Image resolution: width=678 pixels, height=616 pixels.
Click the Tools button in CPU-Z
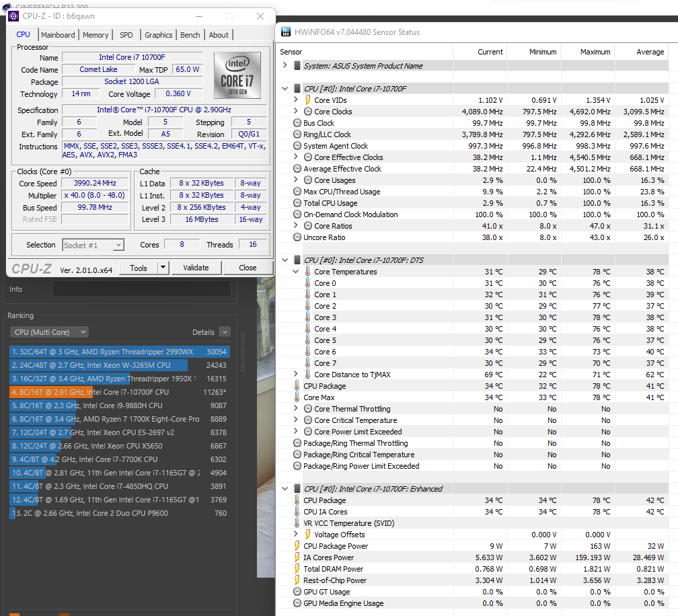[139, 268]
